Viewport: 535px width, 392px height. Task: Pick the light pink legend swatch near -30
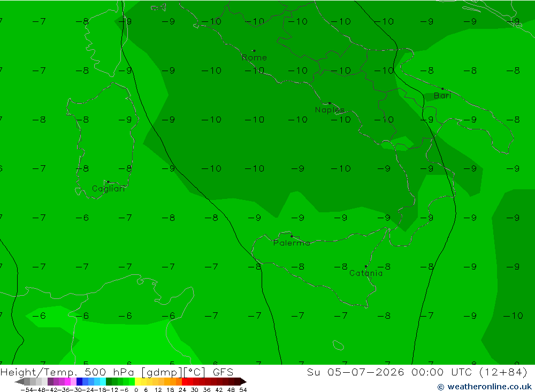pyautogui.click(x=74, y=381)
